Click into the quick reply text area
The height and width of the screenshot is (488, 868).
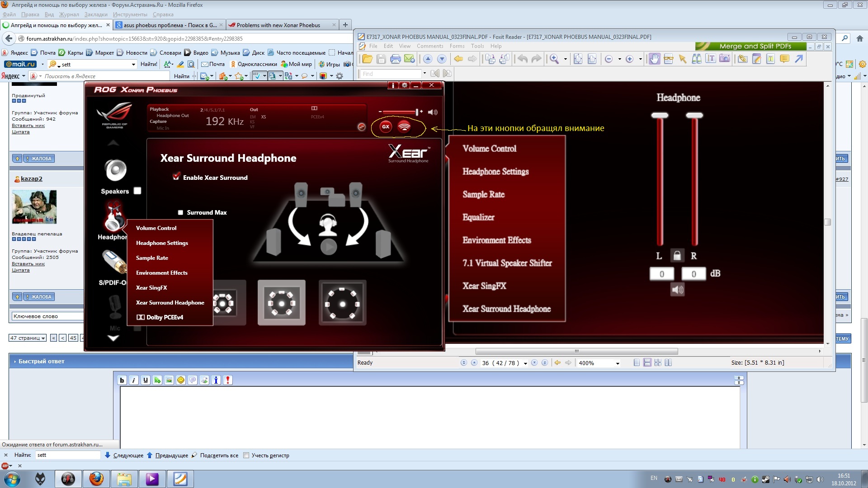click(429, 416)
